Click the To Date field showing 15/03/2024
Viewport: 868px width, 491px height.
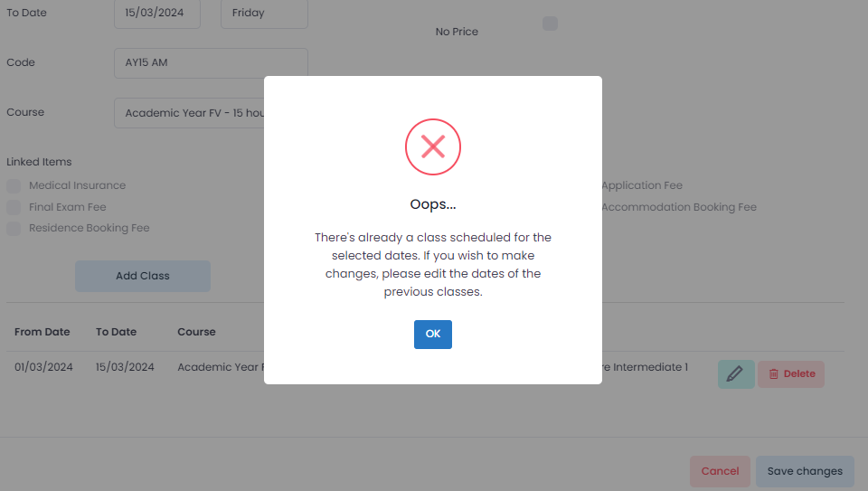tap(156, 14)
